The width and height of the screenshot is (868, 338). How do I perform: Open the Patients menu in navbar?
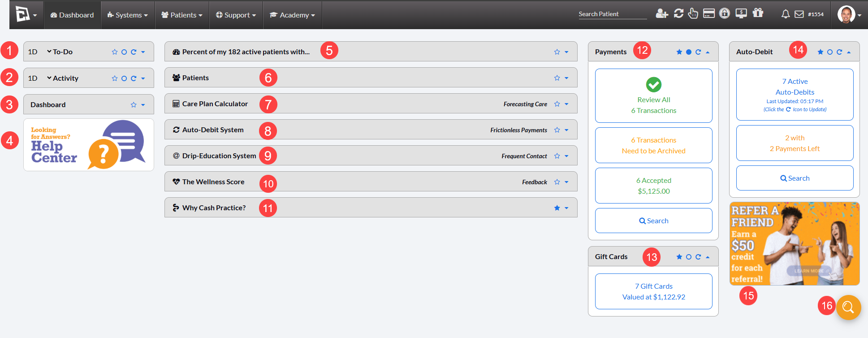(182, 15)
